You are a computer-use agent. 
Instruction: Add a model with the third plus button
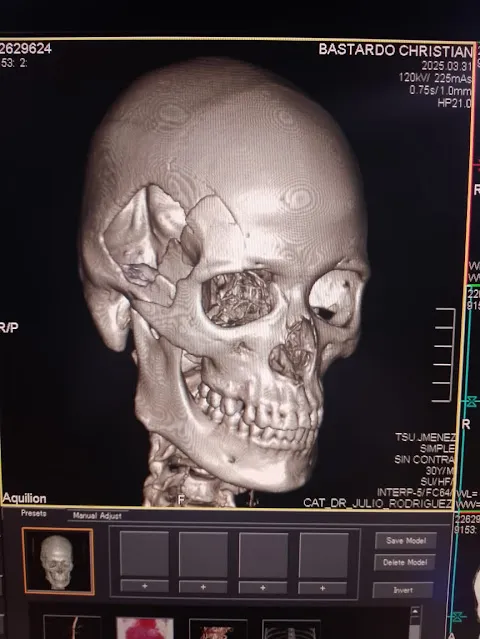coord(263,588)
